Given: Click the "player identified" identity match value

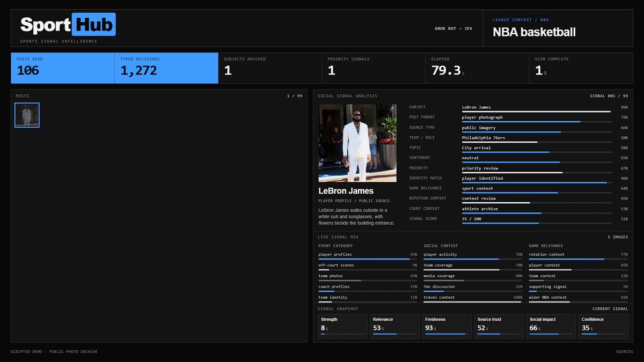Looking at the screenshot, I should point(482,179).
